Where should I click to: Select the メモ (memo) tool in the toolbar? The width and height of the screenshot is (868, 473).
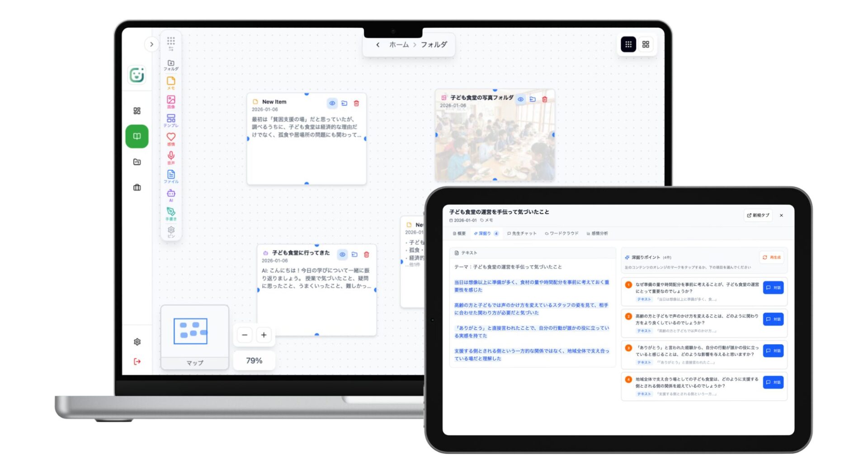coord(171,82)
